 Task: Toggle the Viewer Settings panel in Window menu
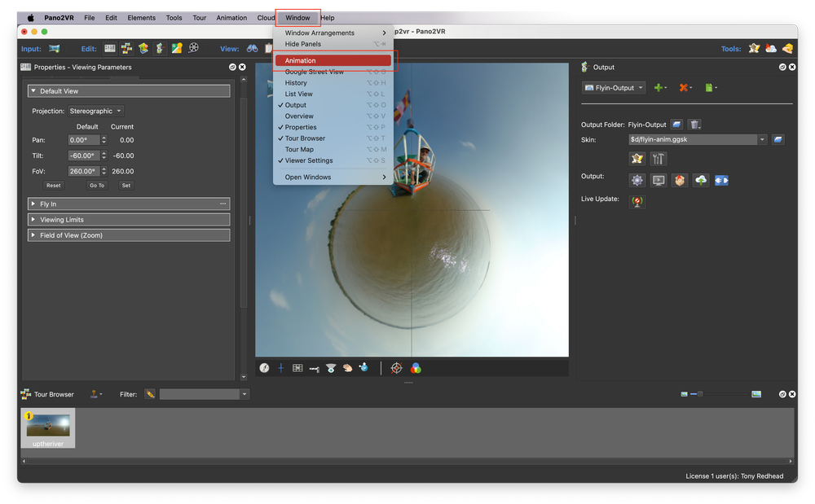pyautogui.click(x=333, y=160)
